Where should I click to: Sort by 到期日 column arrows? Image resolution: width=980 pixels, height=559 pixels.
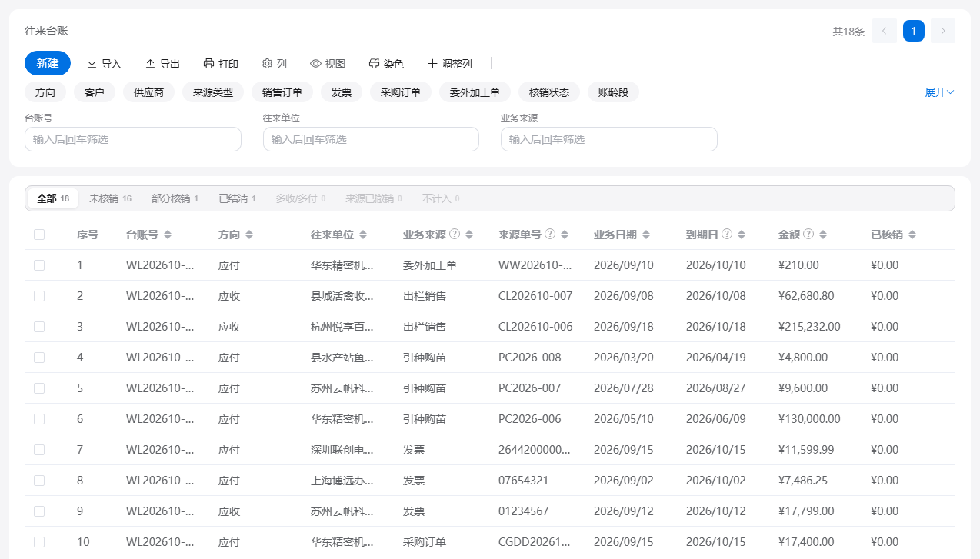pyautogui.click(x=742, y=235)
